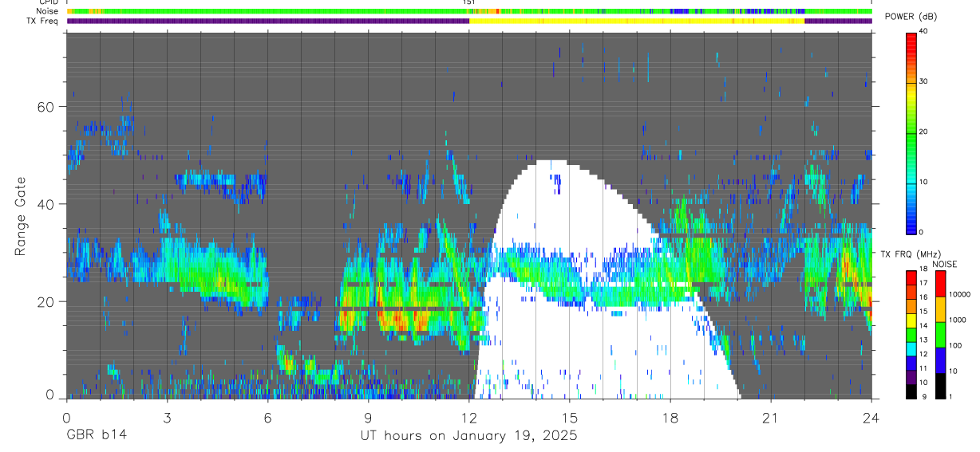980x452 pixels.
Task: Click the NOISE scale tick label '100'
Action: point(954,345)
